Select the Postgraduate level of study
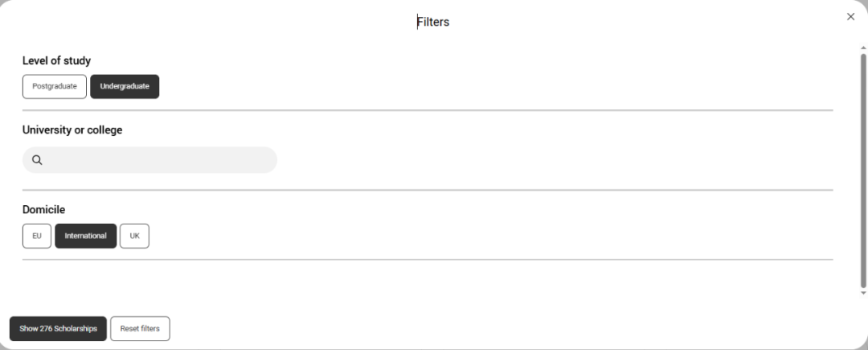This screenshot has height=350, width=868. pyautogui.click(x=55, y=86)
